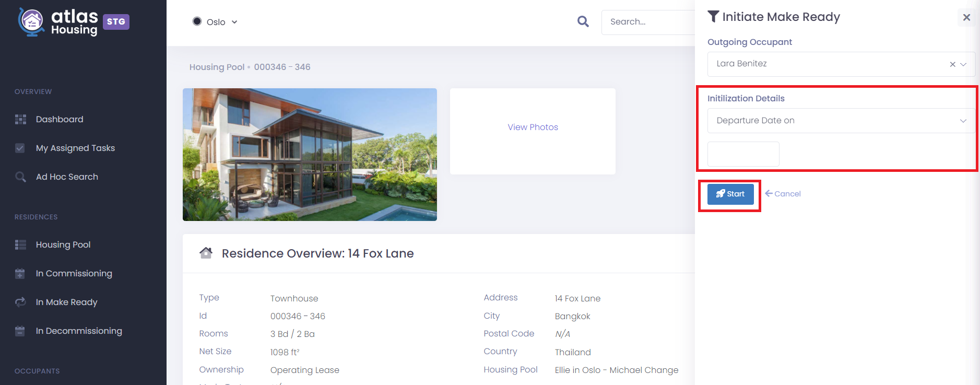The height and width of the screenshot is (385, 980).
Task: Click the 14 Fox Lane address value
Action: tap(577, 299)
